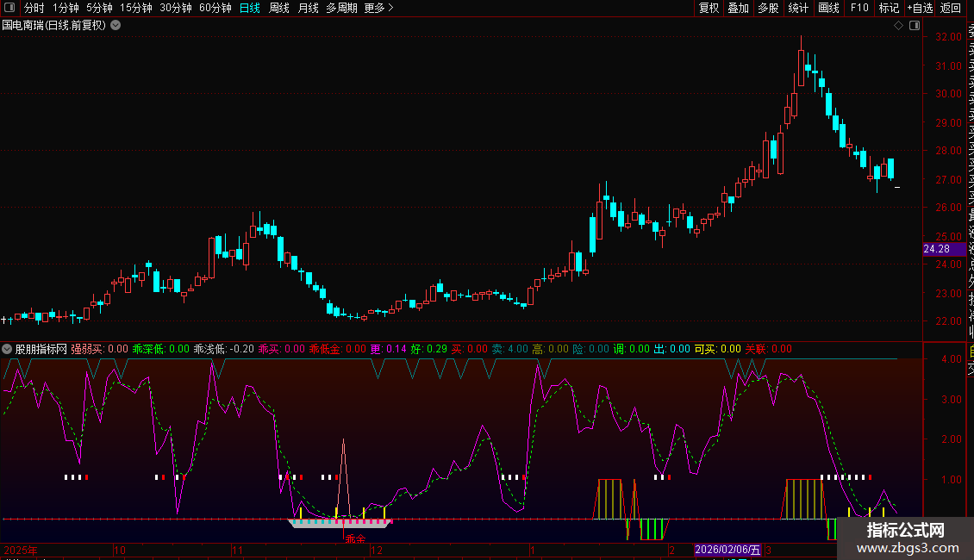Select the 分时 intraday tab

pos(34,8)
